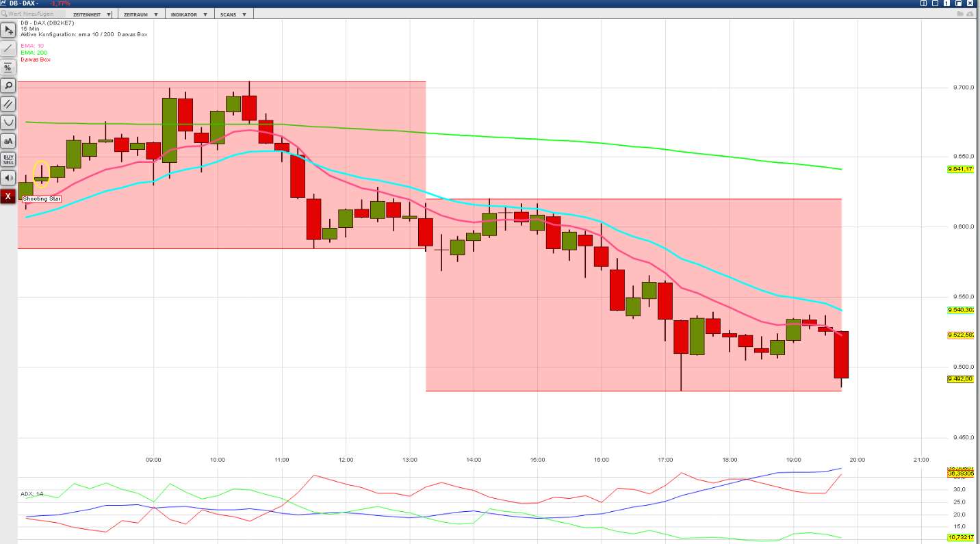Click the 13:00 time axis label
The image size is (980, 544).
[x=410, y=460]
